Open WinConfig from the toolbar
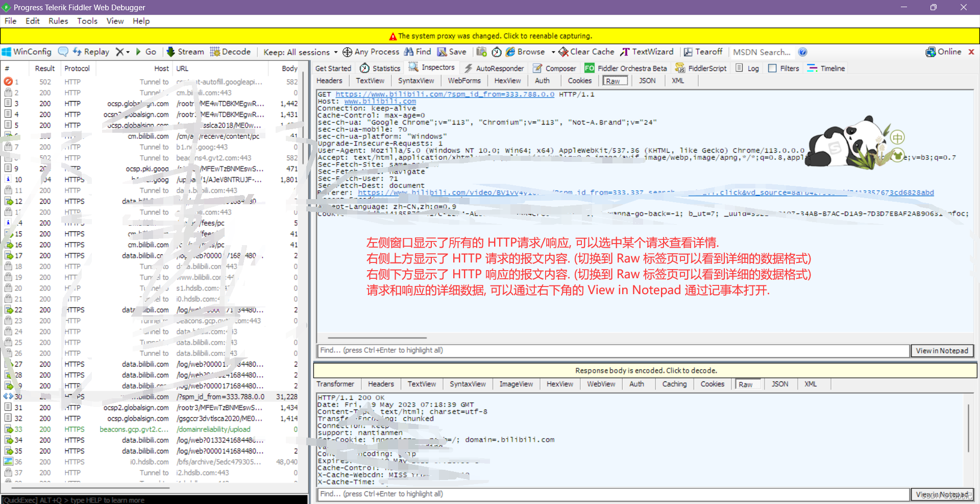Screen dimensions: 980x504 click(27, 52)
